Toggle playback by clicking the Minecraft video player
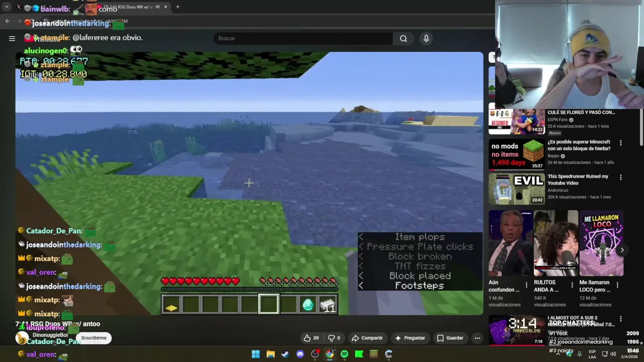 click(x=249, y=184)
